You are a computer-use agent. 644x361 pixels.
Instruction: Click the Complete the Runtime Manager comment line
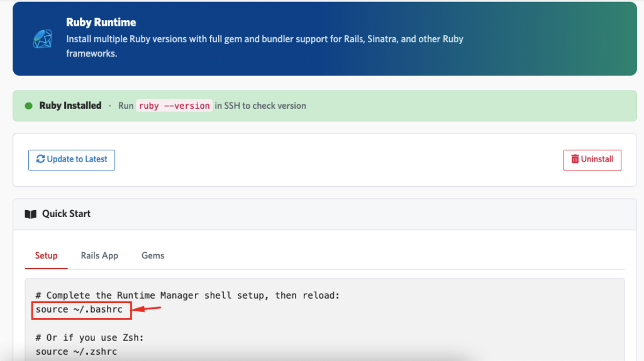click(187, 296)
